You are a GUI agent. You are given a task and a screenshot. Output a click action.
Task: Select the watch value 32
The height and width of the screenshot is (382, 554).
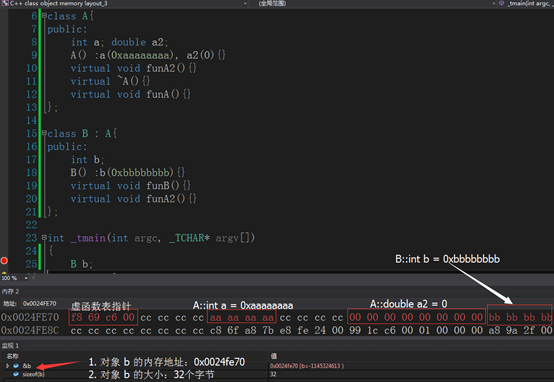coord(273,374)
